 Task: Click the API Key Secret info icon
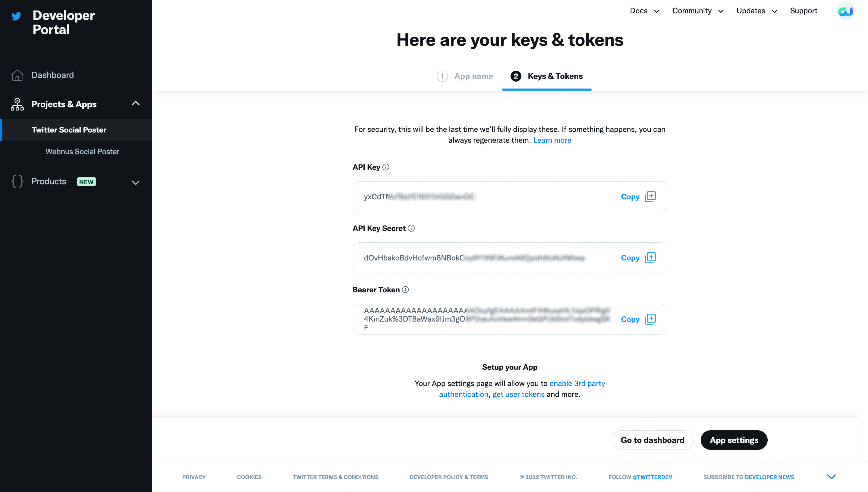(411, 229)
